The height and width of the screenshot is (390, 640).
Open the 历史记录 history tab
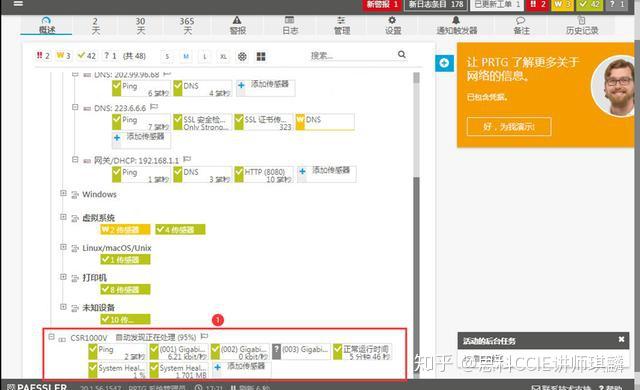coord(582,26)
